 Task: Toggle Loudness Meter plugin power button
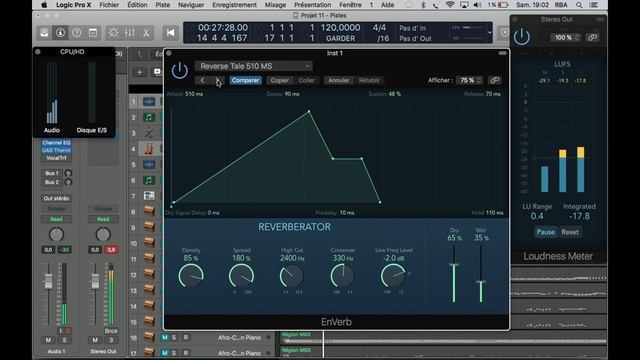click(522, 38)
